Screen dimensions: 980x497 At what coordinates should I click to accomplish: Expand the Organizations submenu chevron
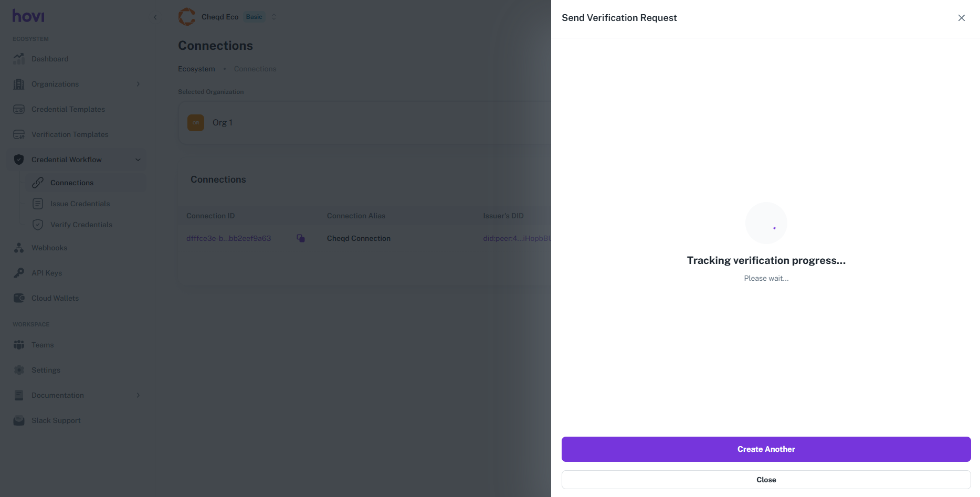tap(138, 84)
